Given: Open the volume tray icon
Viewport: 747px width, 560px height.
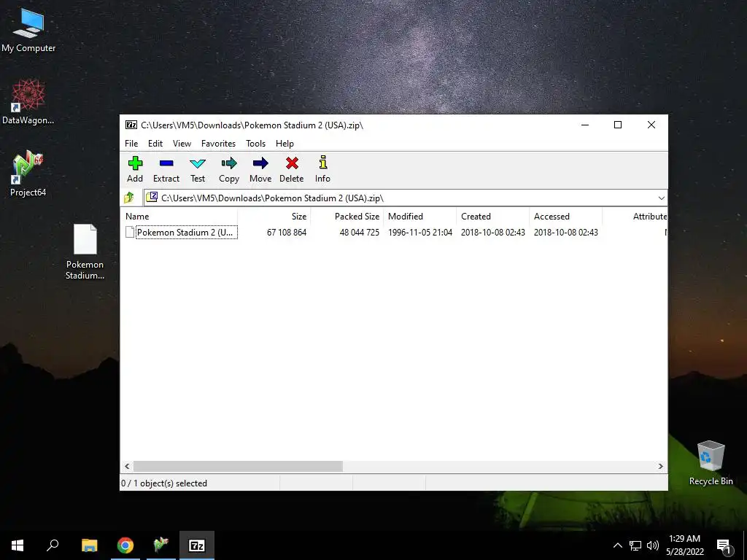Looking at the screenshot, I should click(x=653, y=545).
